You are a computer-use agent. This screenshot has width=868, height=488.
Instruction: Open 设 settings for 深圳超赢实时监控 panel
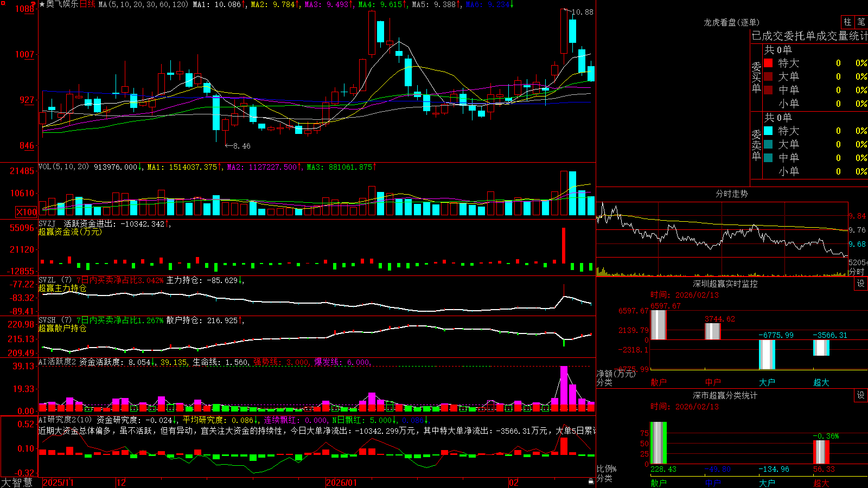pyautogui.click(x=861, y=284)
